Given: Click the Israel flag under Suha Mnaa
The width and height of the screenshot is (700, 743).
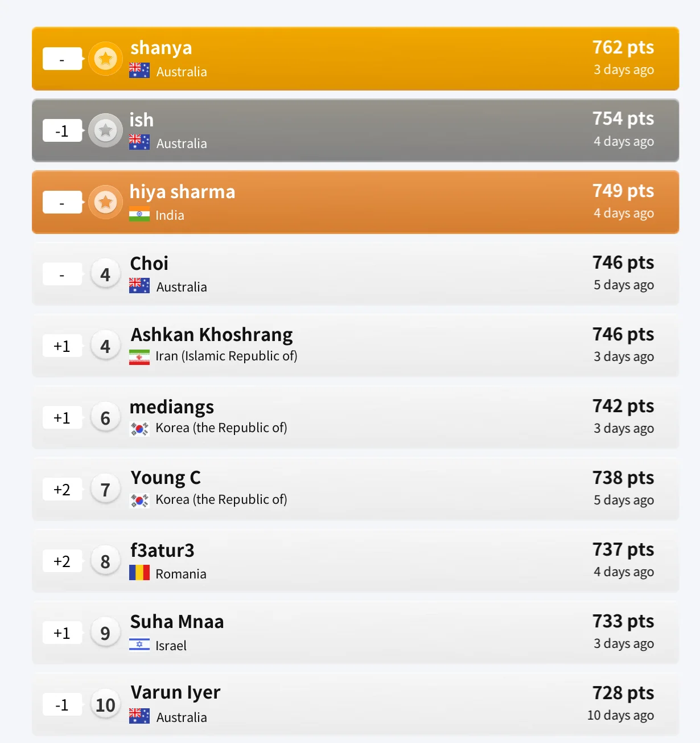Looking at the screenshot, I should click(x=139, y=645).
